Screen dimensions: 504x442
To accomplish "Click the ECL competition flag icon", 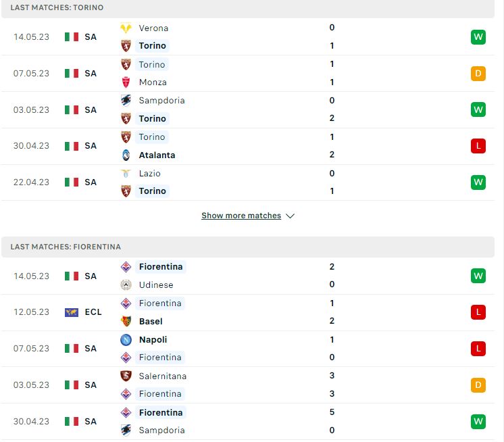I will [x=72, y=312].
